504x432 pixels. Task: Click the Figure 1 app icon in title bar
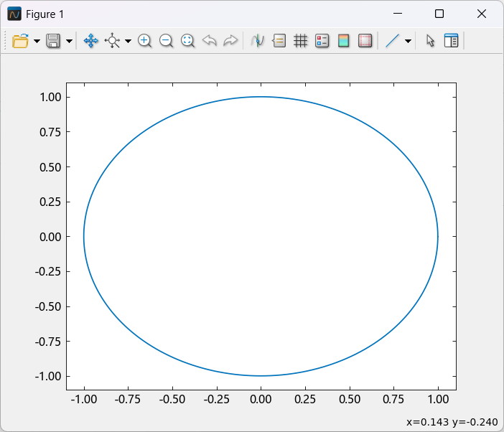pos(14,14)
